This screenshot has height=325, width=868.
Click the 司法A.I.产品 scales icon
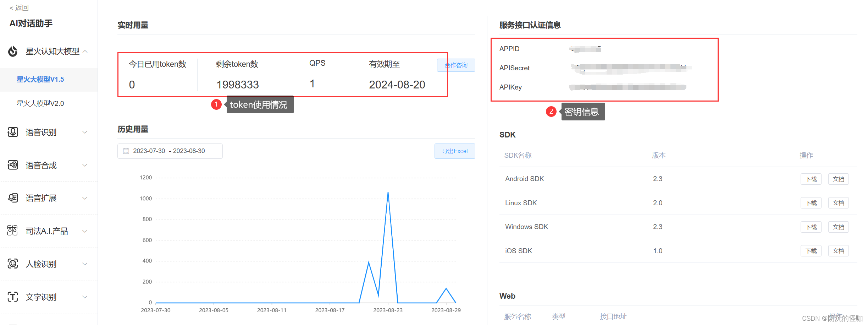pos(13,231)
